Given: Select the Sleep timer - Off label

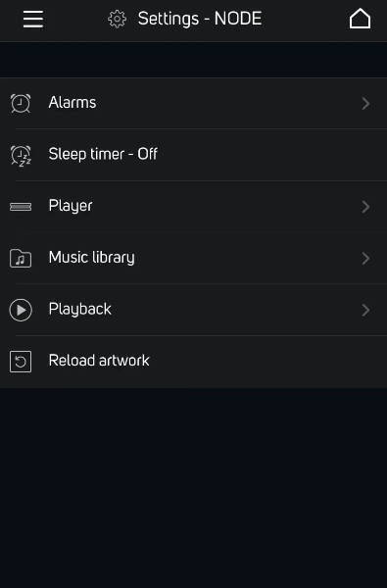Looking at the screenshot, I should coord(103,154).
